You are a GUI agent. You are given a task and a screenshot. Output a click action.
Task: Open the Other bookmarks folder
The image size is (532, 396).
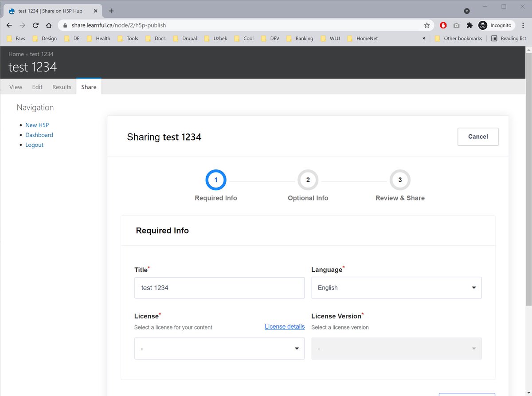[458, 39]
